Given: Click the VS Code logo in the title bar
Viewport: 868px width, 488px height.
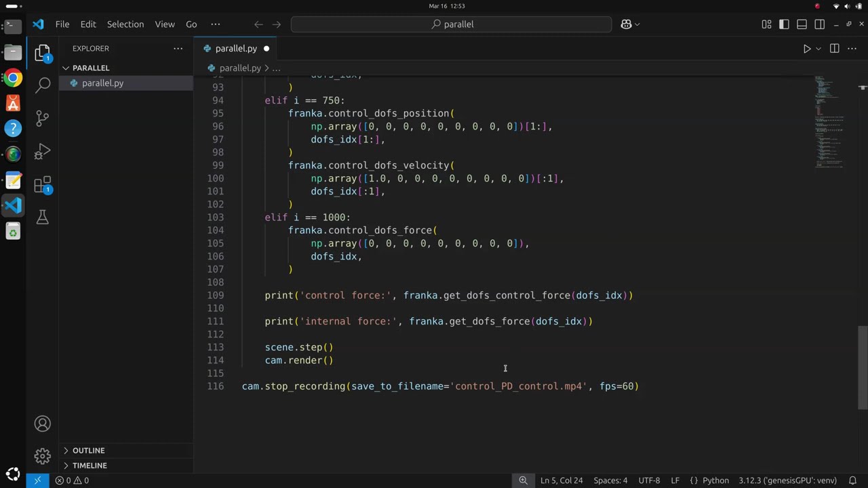Looking at the screenshot, I should [38, 24].
